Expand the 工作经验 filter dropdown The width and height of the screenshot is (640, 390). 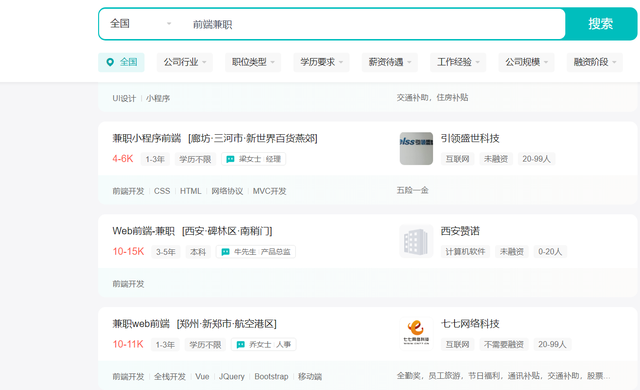(458, 62)
